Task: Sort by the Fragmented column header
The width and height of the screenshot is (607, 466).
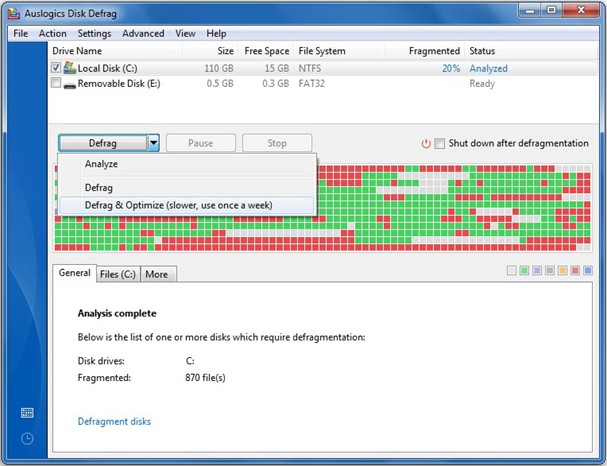Action: (x=425, y=51)
